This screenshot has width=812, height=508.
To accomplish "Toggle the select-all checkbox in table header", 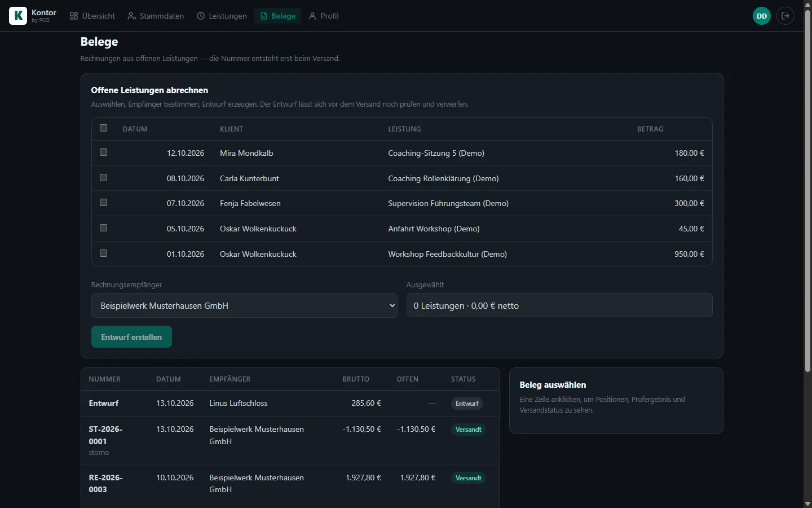I will 103,128.
